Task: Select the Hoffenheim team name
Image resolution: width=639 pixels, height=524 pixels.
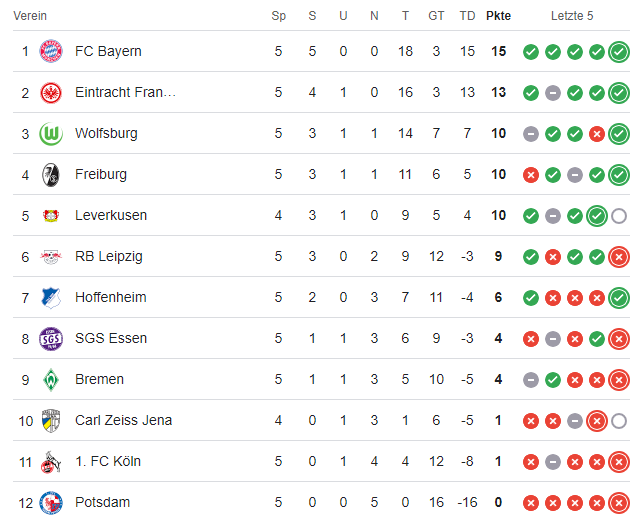Action: (109, 297)
